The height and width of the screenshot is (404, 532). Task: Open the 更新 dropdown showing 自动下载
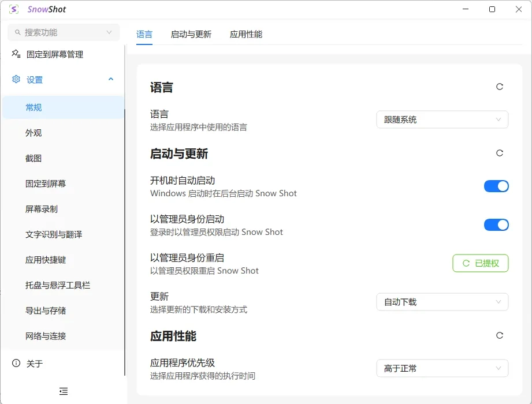coord(442,302)
